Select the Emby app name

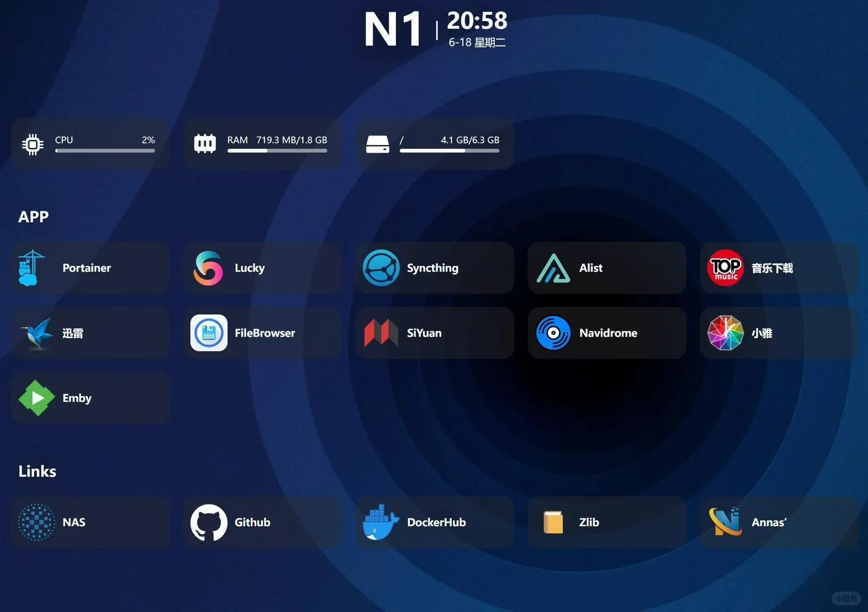(x=77, y=398)
